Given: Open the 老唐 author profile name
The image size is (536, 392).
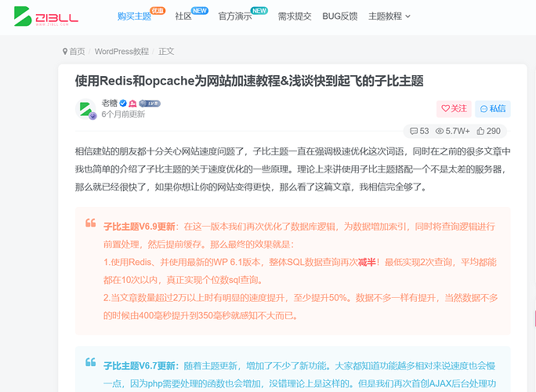Looking at the screenshot, I should pyautogui.click(x=110, y=103).
